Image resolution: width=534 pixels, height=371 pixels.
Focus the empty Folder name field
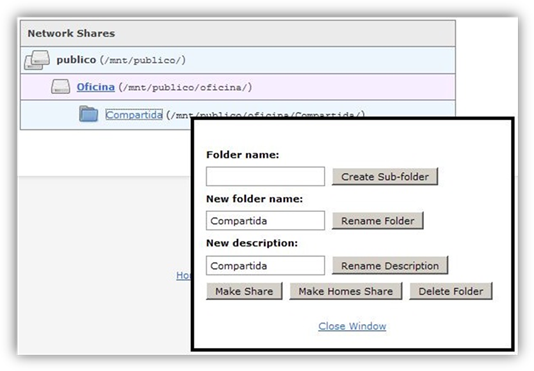[265, 176]
